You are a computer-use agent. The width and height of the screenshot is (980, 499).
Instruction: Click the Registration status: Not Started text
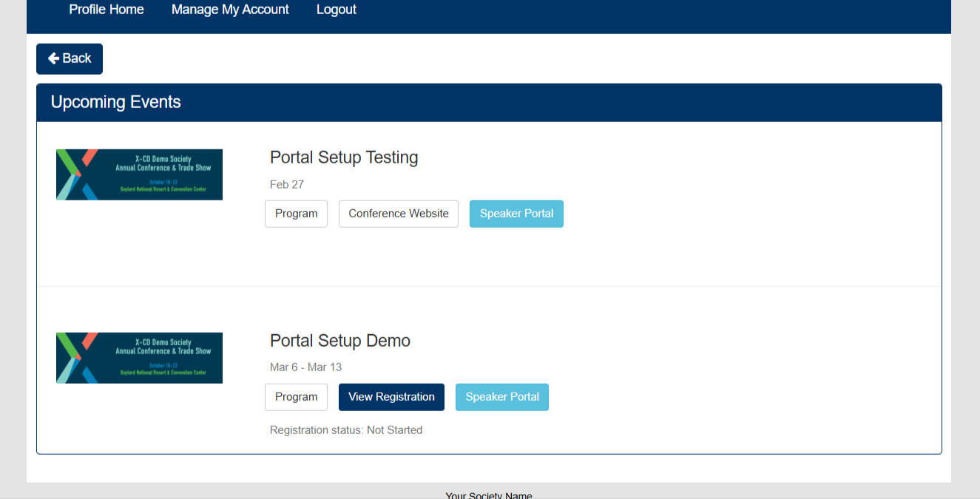click(x=346, y=430)
